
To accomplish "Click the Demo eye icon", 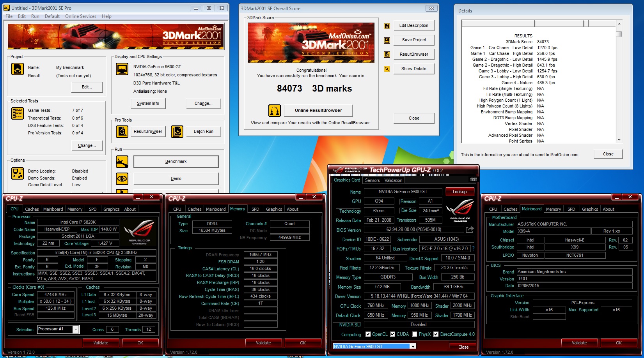I will [x=122, y=178].
